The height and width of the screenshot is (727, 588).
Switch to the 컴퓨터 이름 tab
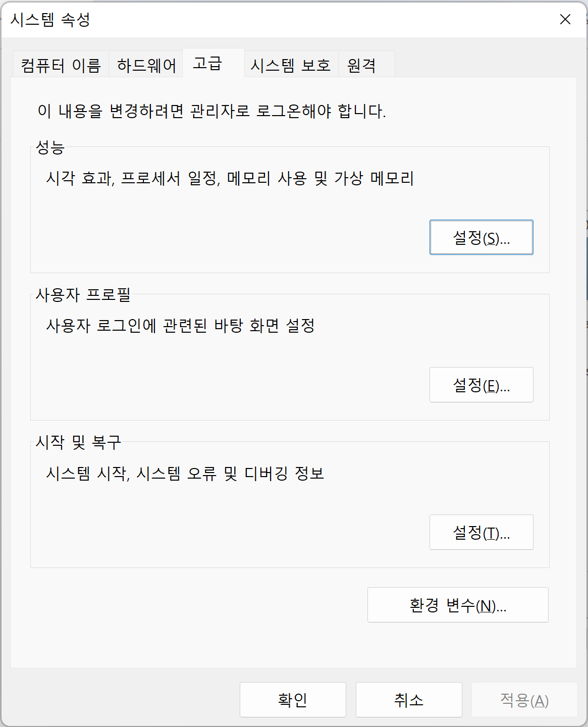point(61,65)
